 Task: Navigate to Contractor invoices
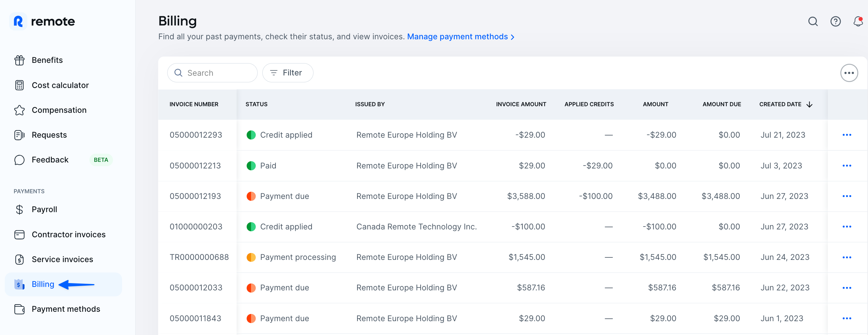click(x=68, y=234)
